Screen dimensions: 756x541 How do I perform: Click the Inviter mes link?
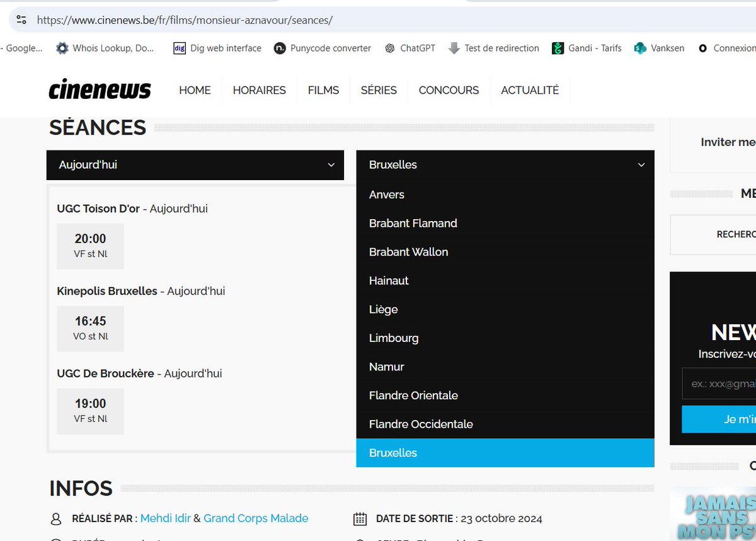point(728,142)
